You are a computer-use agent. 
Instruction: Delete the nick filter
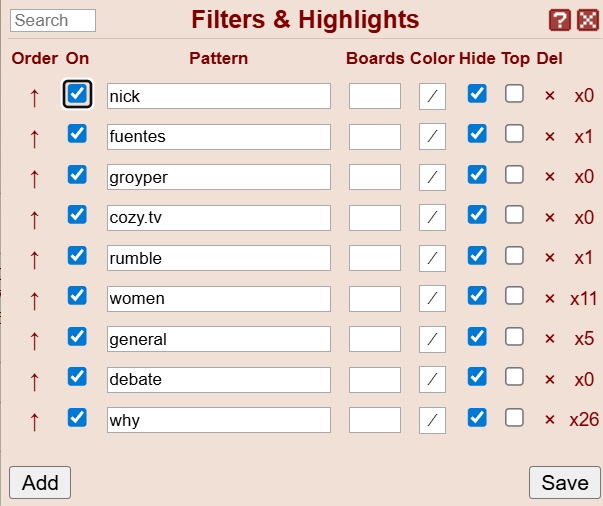550,96
